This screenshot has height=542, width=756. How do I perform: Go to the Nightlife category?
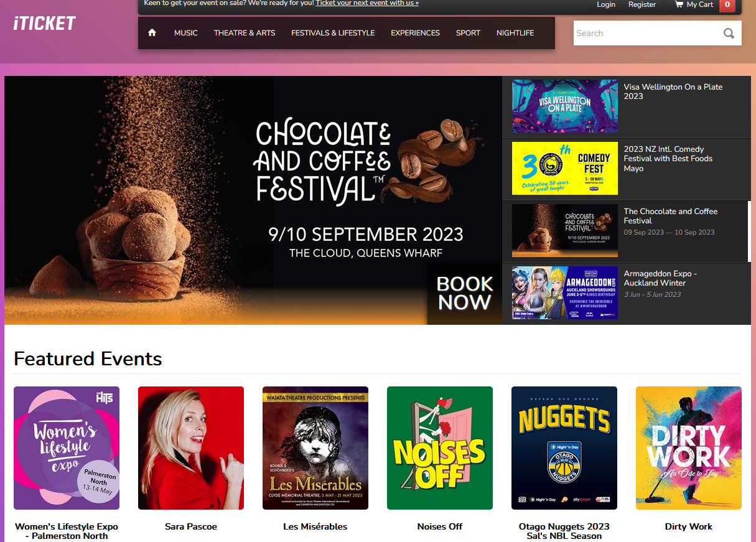[x=515, y=33]
